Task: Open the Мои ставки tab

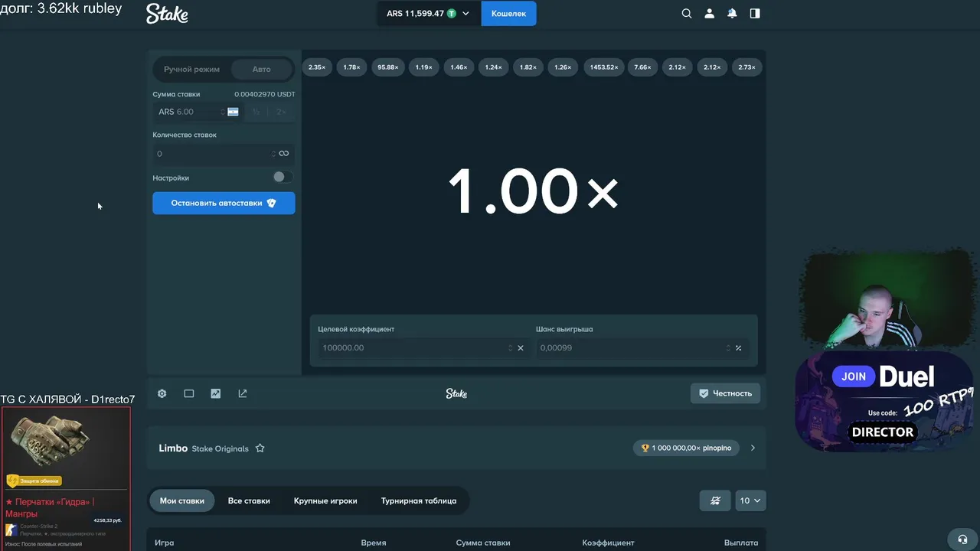Action: (x=182, y=500)
